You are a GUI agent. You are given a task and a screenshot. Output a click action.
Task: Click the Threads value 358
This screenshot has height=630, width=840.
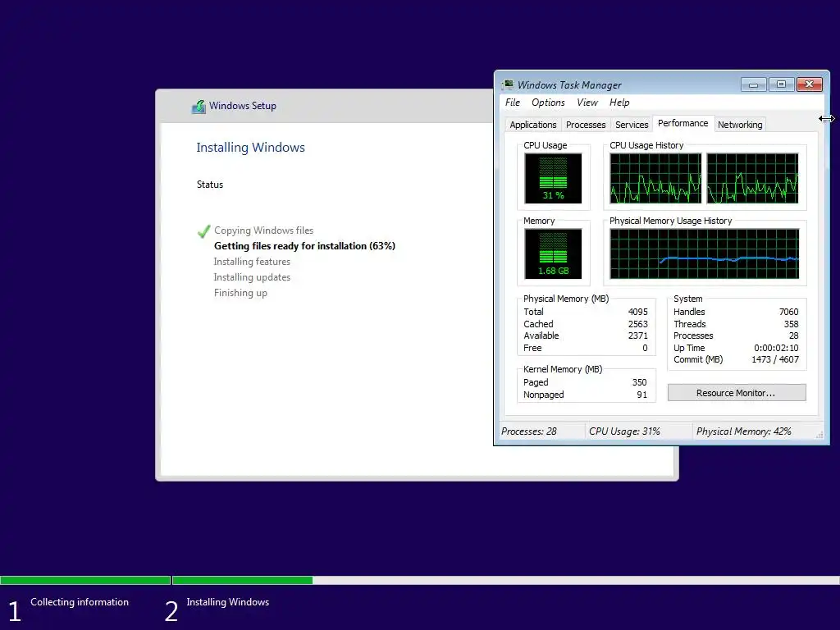[x=792, y=324]
